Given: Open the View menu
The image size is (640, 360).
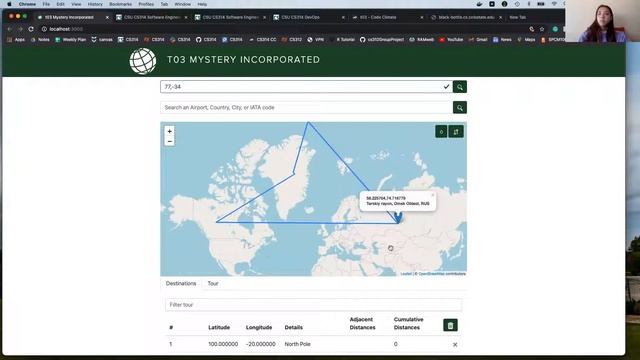Looking at the screenshot, I should click(76, 4).
